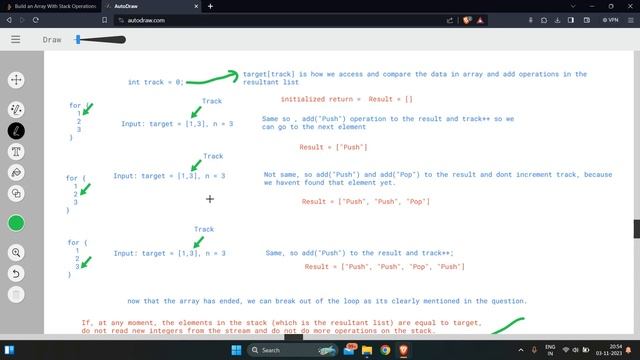Screen dimensions: 640x360
Task: Open Chrome from taskbar
Action: (385, 350)
